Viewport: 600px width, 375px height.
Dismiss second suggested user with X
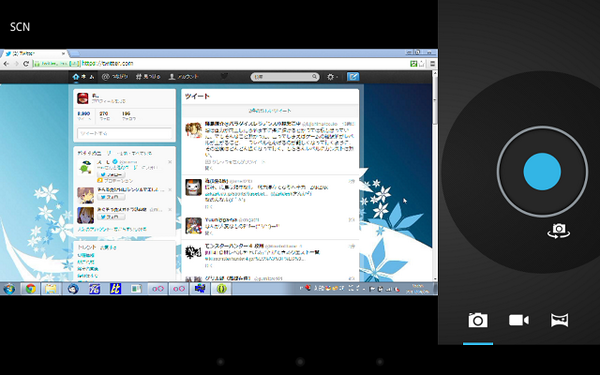pos(170,190)
